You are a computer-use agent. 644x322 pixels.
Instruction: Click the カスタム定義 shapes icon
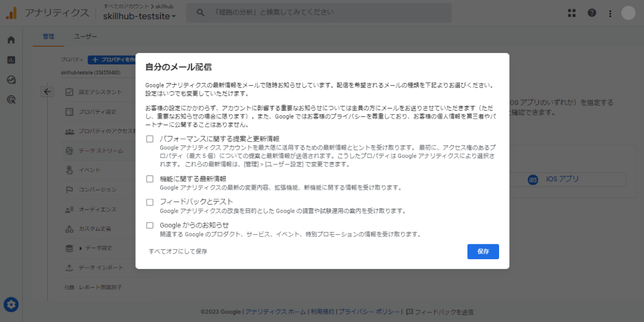point(69,229)
